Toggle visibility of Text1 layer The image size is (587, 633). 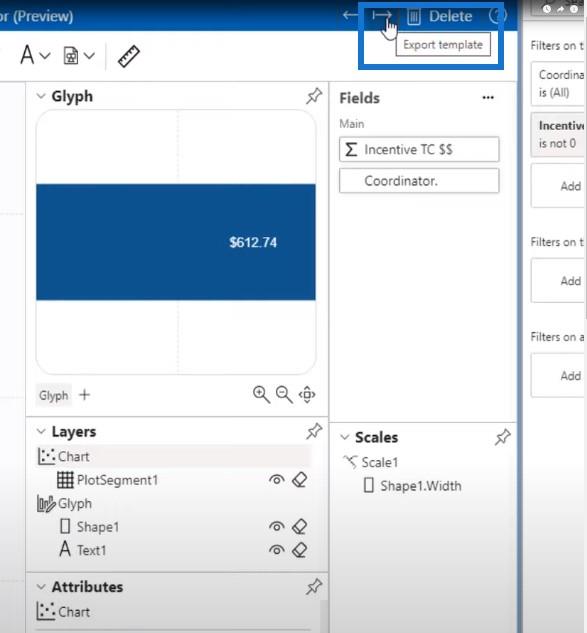[277, 550]
